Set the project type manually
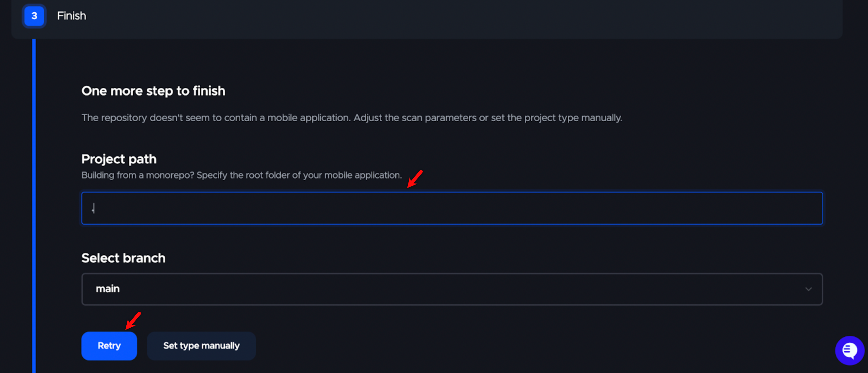868x373 pixels. coord(201,346)
